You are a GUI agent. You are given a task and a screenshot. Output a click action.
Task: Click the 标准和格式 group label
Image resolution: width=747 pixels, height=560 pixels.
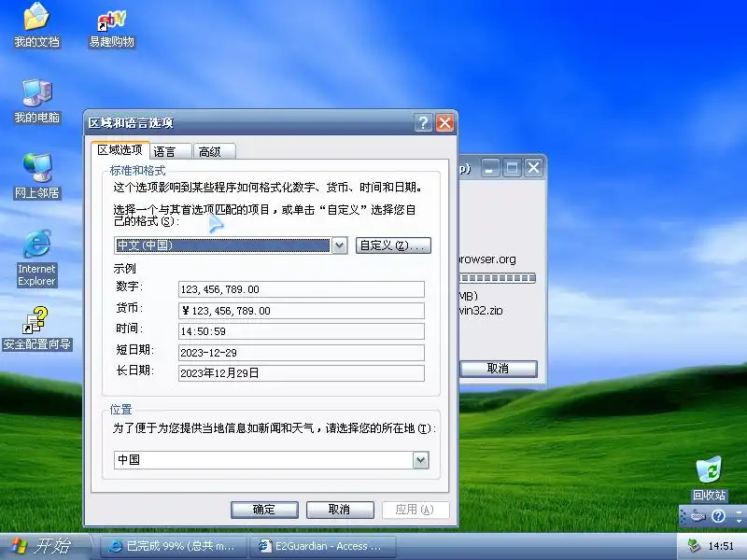[x=137, y=170]
